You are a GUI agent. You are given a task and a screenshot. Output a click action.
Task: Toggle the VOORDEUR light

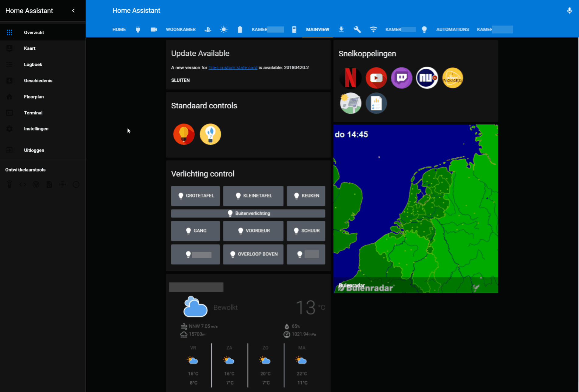253,231
